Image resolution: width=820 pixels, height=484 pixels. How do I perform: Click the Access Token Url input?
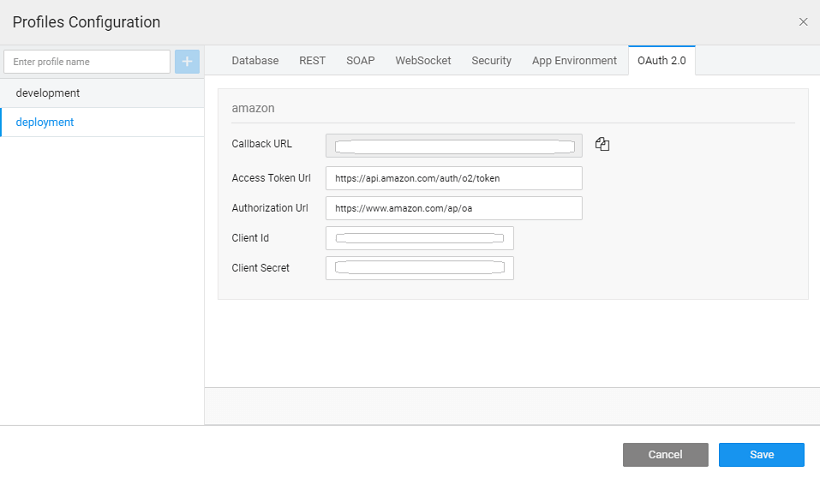(x=454, y=178)
